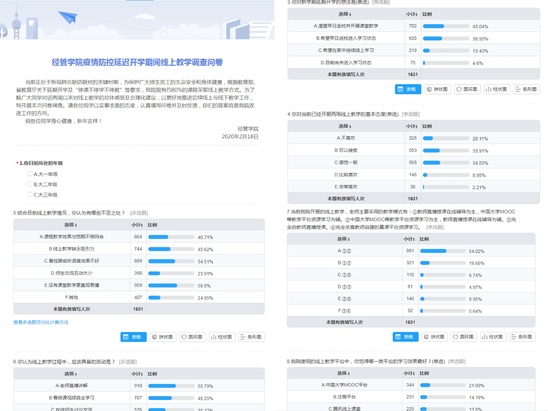The image size is (548, 411).
Task: Sort question 7 table by 小计 column
Action: pos(409,239)
